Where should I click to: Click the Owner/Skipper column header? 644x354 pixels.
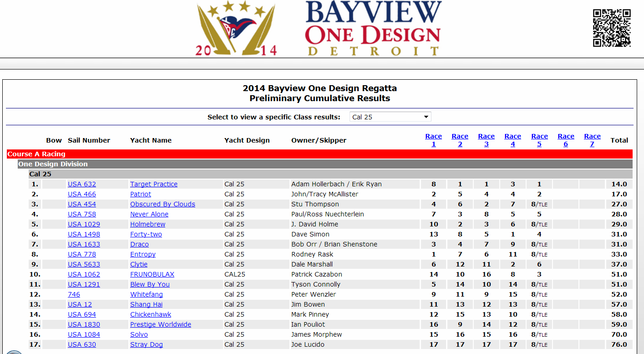click(319, 140)
